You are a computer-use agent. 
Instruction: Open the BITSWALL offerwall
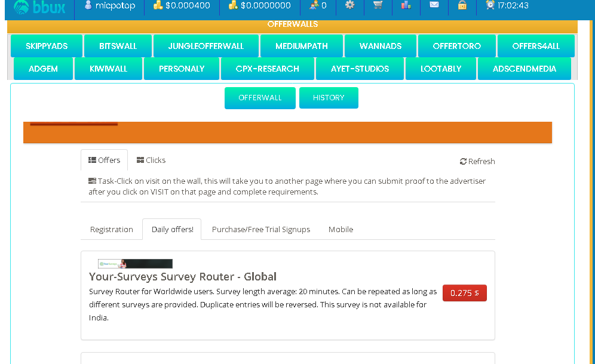(x=118, y=46)
